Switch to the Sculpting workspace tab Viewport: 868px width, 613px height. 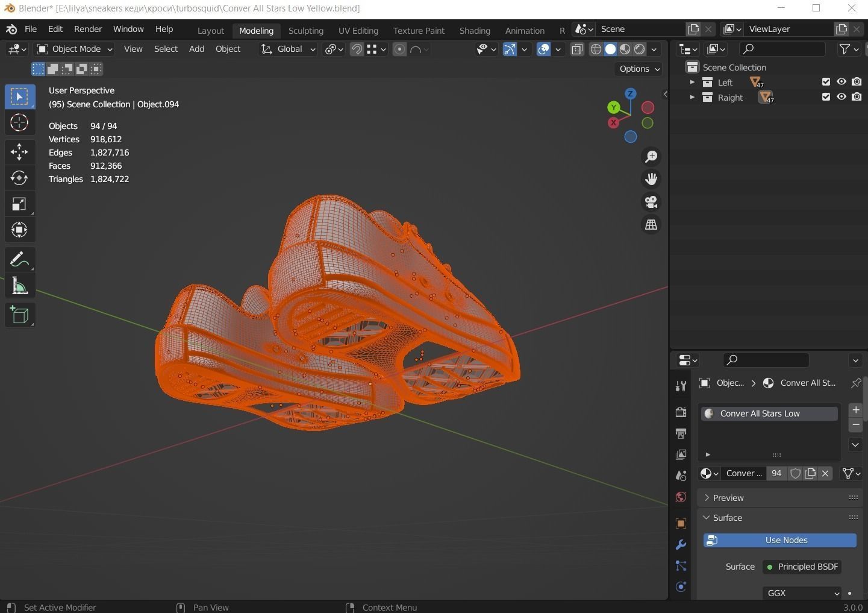pyautogui.click(x=306, y=30)
